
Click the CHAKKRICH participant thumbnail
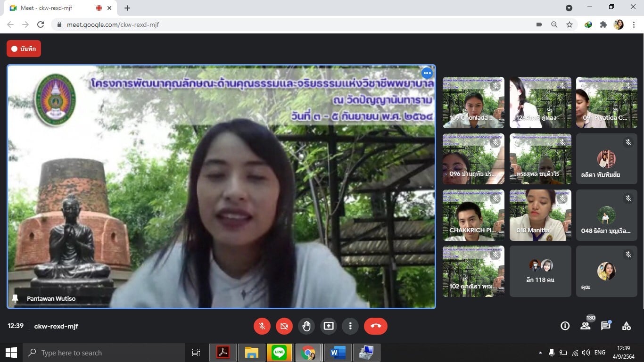point(473,215)
